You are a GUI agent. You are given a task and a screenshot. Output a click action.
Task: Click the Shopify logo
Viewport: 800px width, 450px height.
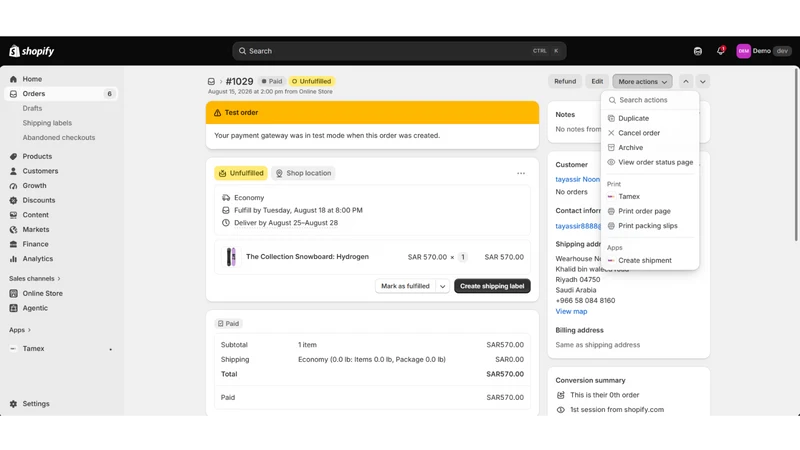click(32, 51)
